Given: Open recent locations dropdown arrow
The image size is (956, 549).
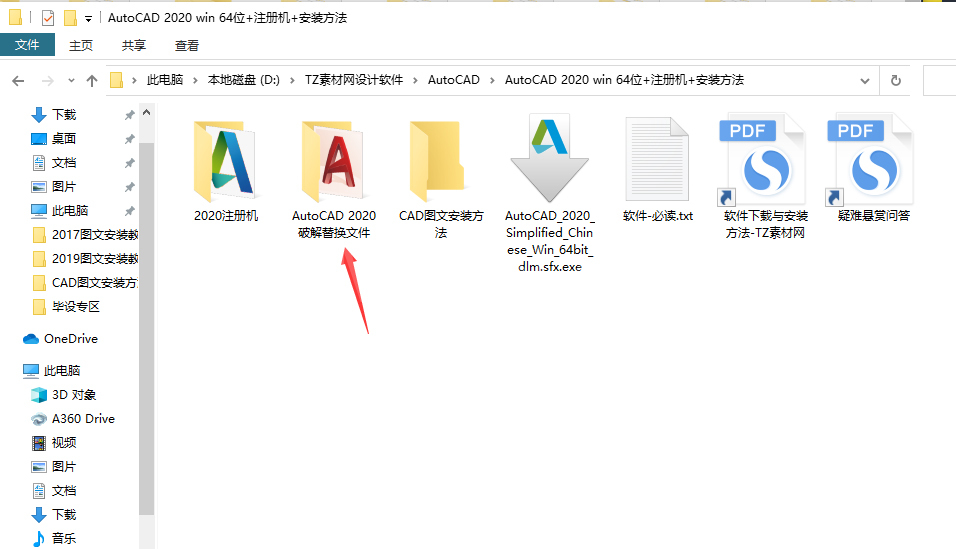Looking at the screenshot, I should [71, 81].
